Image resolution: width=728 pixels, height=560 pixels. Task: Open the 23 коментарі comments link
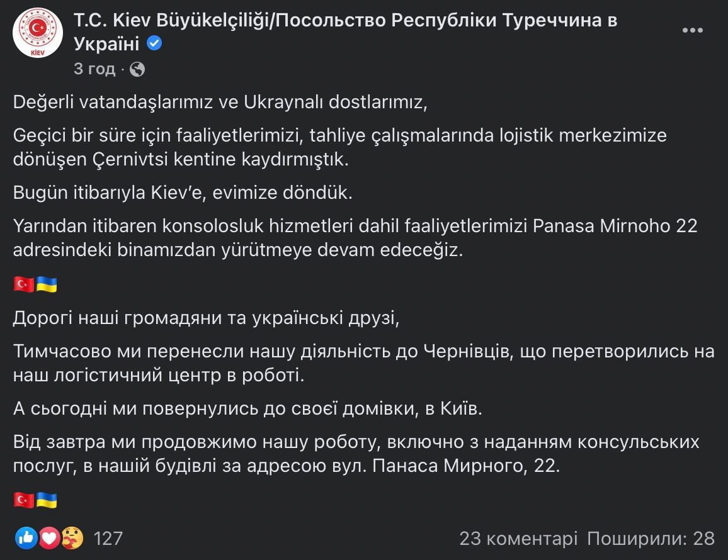coord(518,539)
